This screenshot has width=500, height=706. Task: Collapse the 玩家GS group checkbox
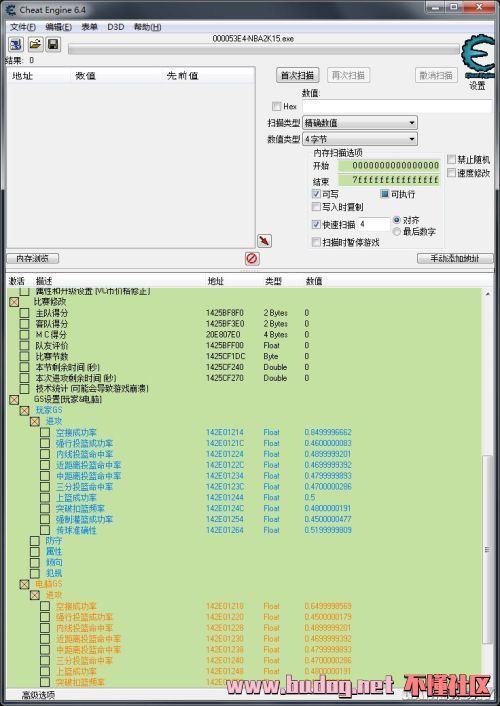pos(24,410)
